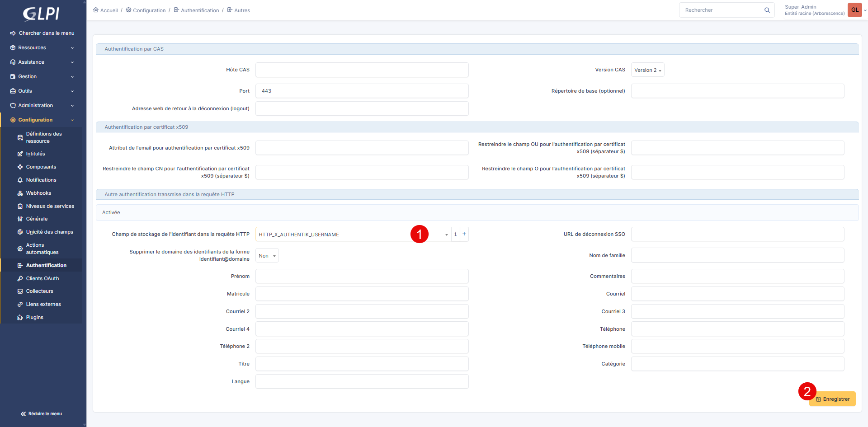This screenshot has width=868, height=427.
Task: Open the GL user avatar menu
Action: tap(855, 10)
